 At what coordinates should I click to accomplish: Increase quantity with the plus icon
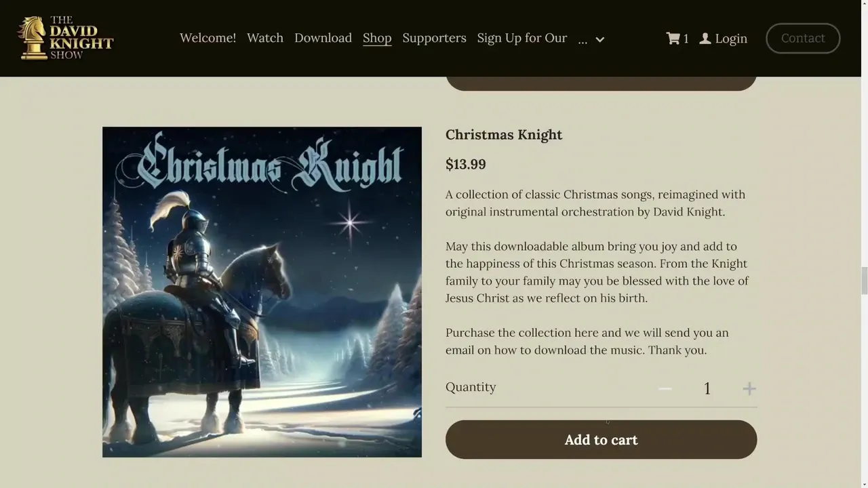click(x=749, y=388)
